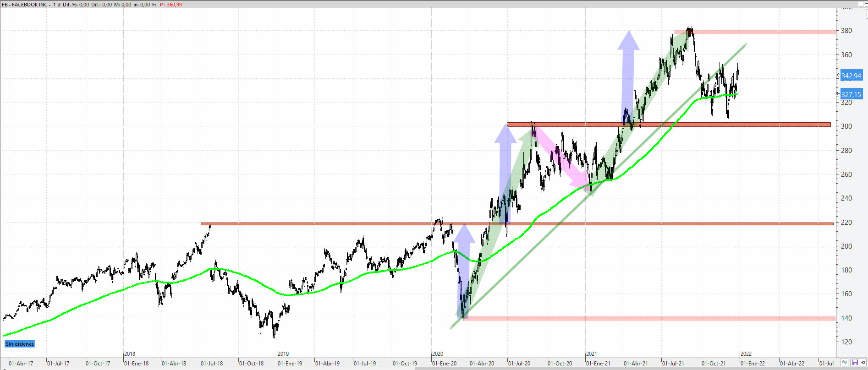The height and width of the screenshot is (370, 868).
Task: Click the 2019 year marker on chart
Action: (x=283, y=354)
